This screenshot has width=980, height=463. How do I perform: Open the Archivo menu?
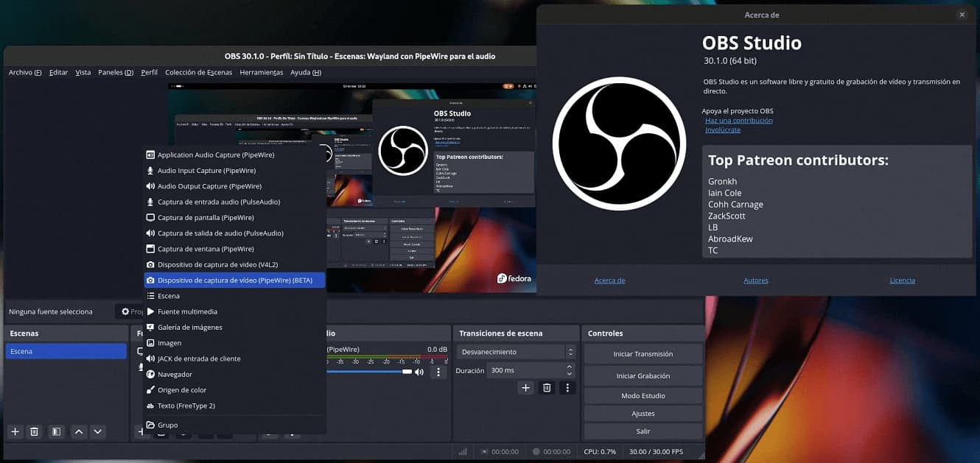click(x=25, y=72)
